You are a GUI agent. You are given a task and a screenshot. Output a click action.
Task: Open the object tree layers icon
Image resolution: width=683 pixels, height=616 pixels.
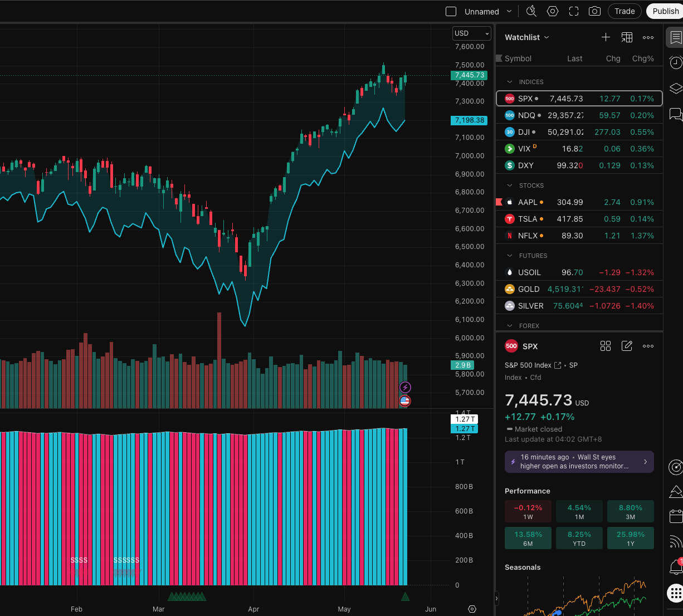[675, 89]
